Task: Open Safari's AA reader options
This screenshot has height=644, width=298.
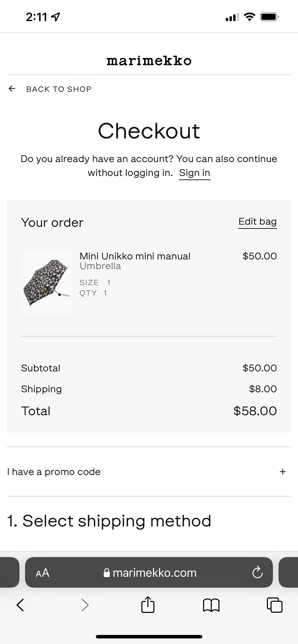Action: (42, 573)
